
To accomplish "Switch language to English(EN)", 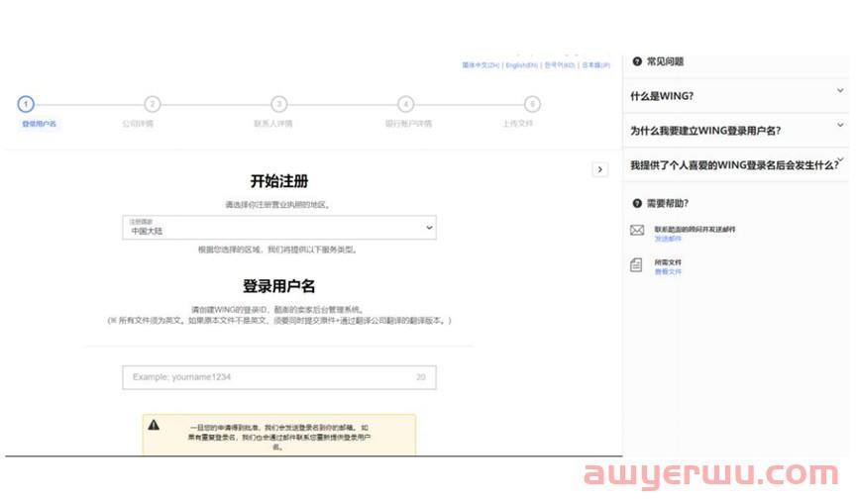I will (521, 65).
